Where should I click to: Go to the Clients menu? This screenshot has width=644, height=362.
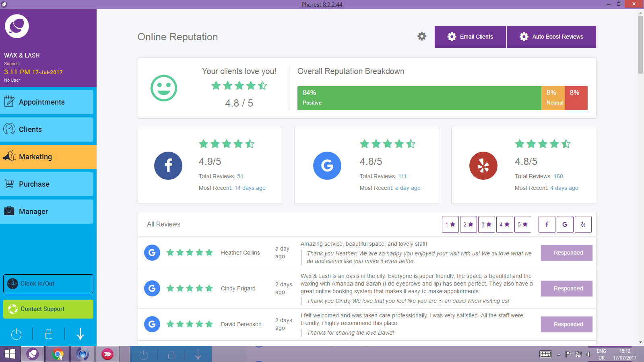[47, 130]
